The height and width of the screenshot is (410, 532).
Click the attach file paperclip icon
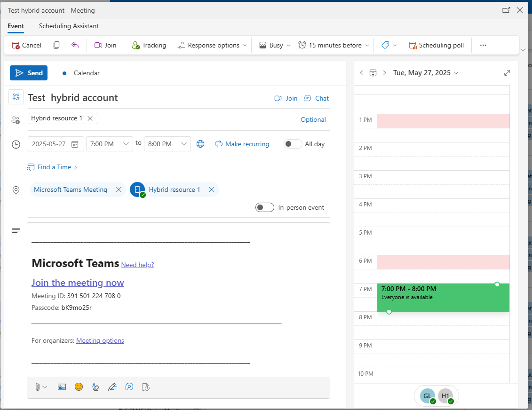point(37,387)
